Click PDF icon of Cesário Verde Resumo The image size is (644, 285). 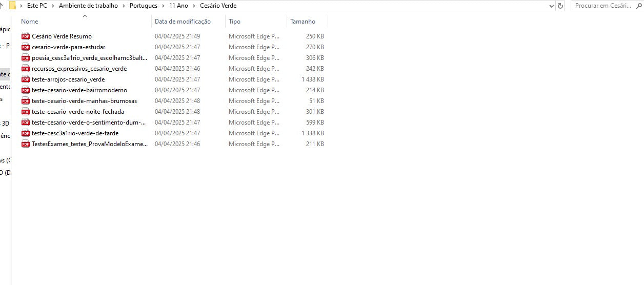coord(26,36)
